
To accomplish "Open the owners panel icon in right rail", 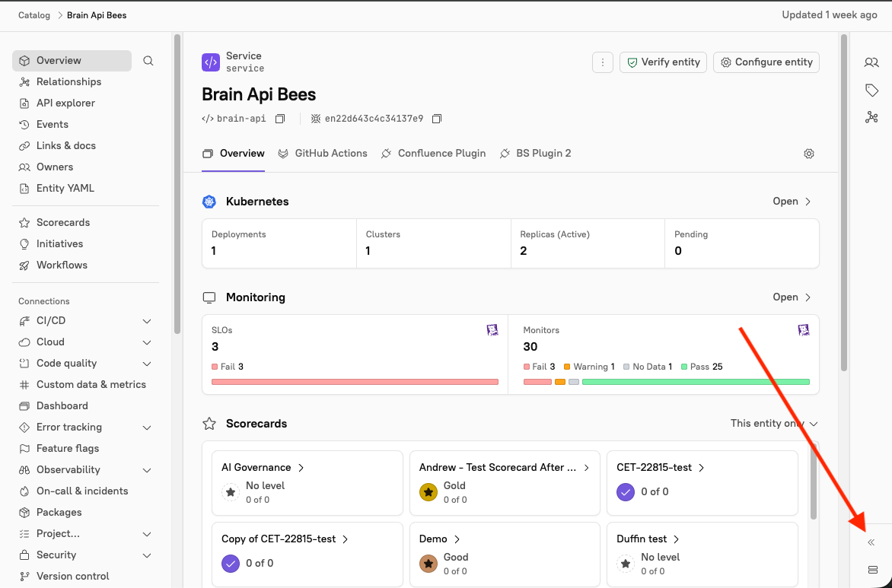I will (871, 62).
